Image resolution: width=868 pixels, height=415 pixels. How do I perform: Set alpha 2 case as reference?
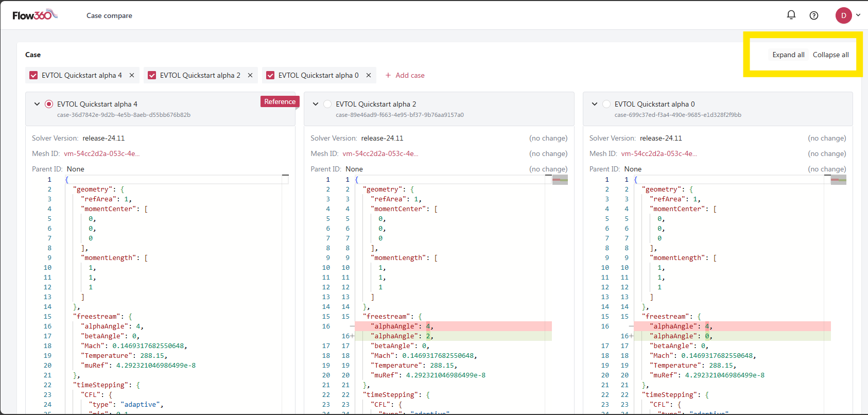tap(327, 104)
